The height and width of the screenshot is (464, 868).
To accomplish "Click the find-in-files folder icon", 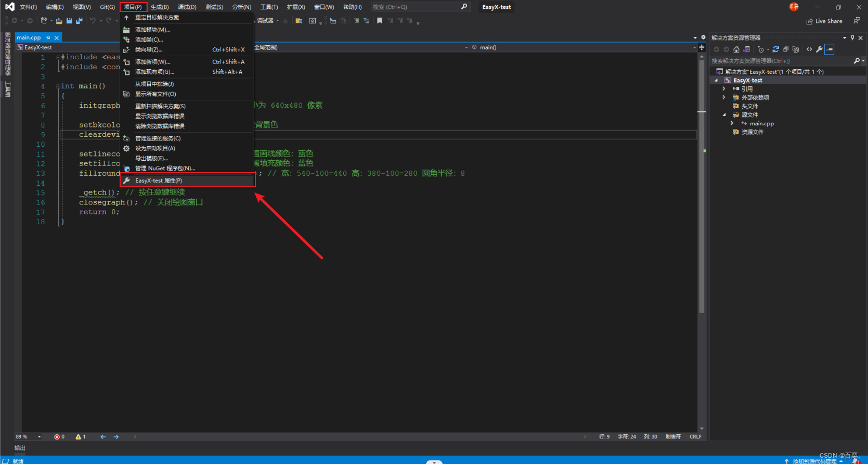I will tap(299, 21).
